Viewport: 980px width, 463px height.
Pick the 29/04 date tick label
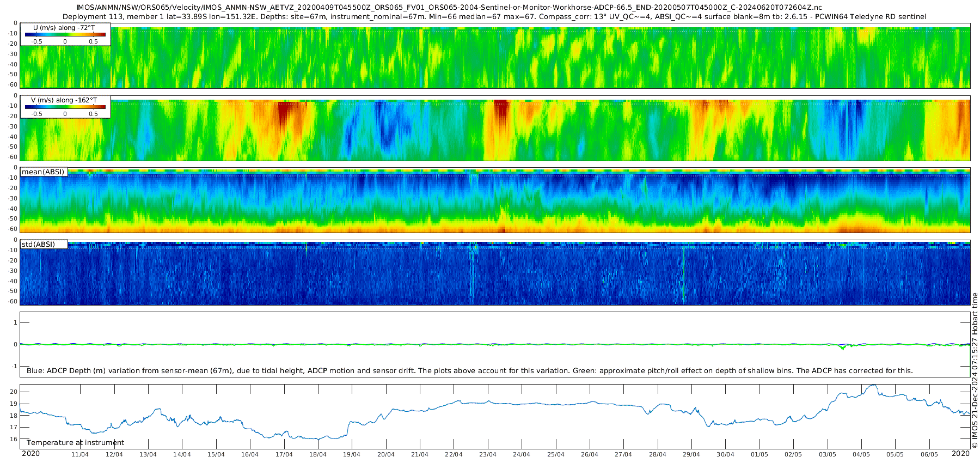coord(691,454)
